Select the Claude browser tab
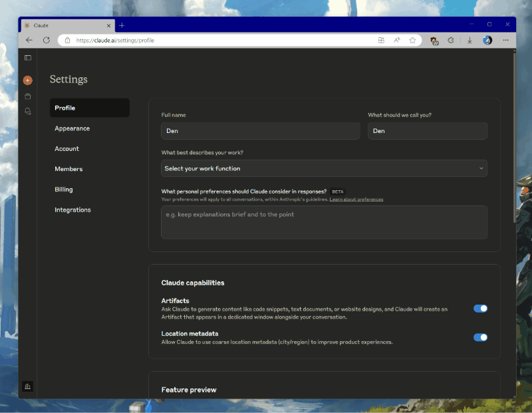 click(68, 25)
